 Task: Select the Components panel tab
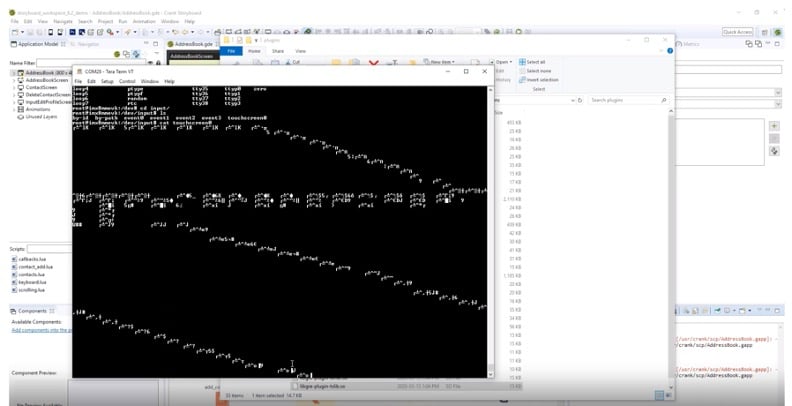32,311
